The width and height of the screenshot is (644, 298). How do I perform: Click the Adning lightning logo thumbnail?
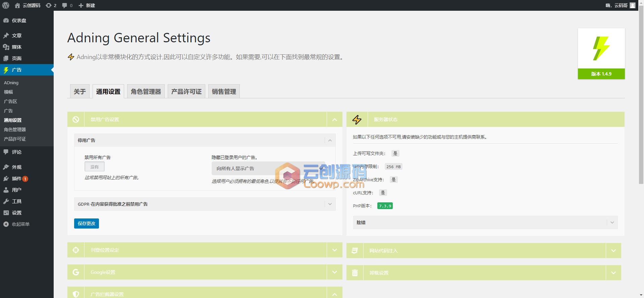pyautogui.click(x=601, y=48)
